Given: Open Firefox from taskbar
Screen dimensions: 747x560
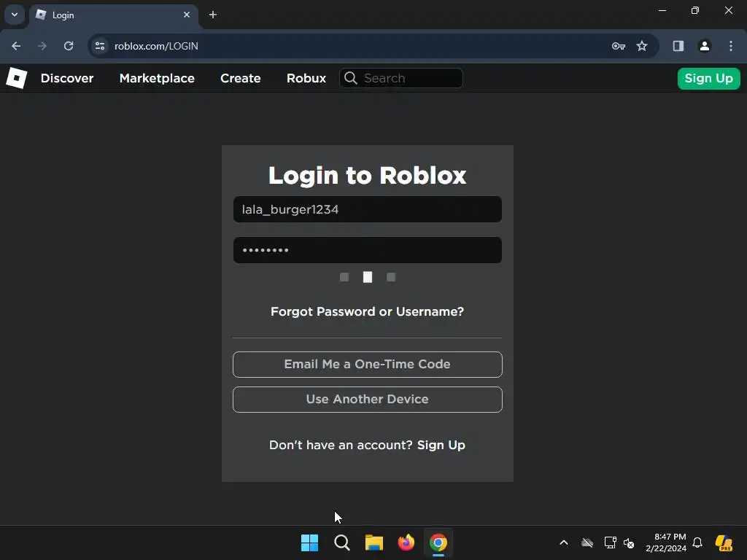Looking at the screenshot, I should (406, 542).
